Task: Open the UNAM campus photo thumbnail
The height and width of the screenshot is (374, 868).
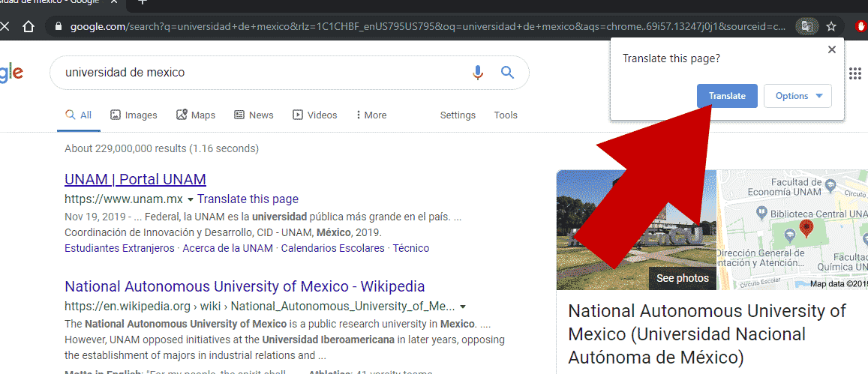Action: (635, 229)
